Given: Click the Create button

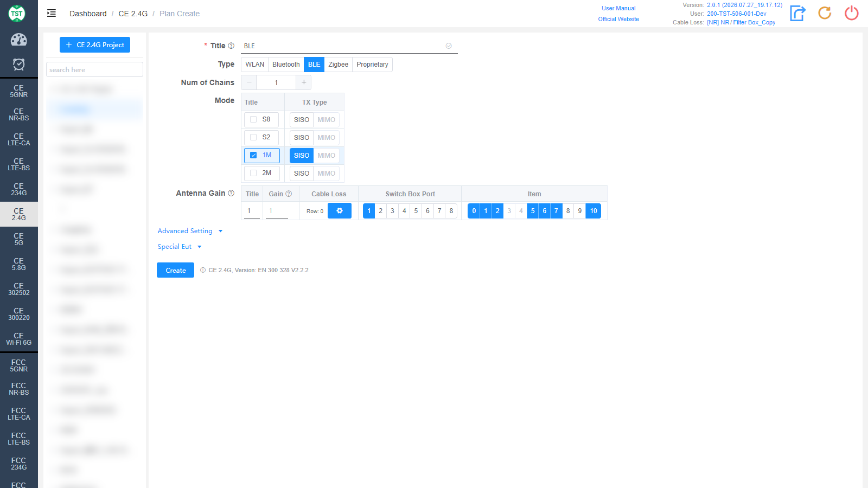Looking at the screenshot, I should 176,270.
